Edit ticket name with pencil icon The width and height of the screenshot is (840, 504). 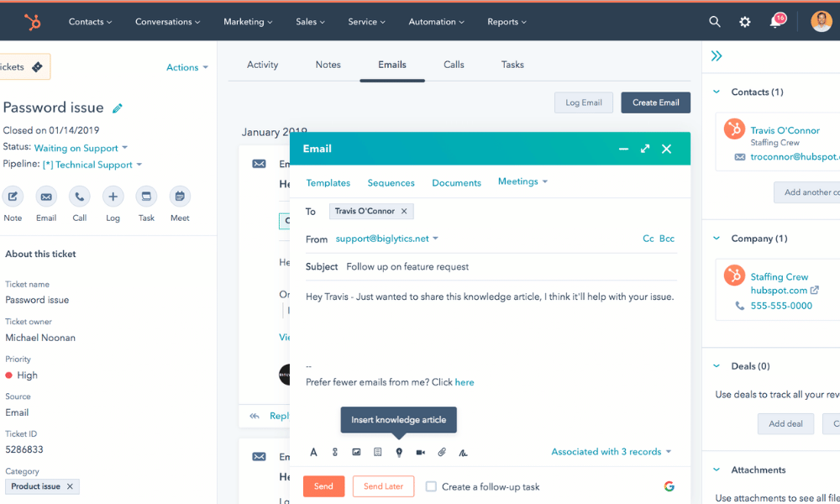(x=118, y=108)
